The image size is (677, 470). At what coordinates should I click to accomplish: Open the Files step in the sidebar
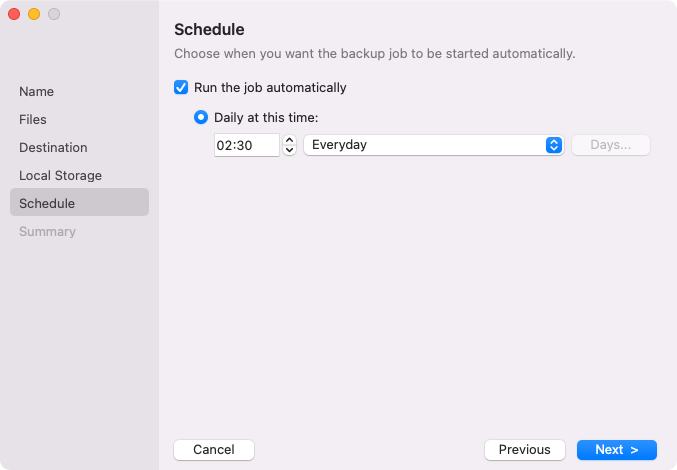pyautogui.click(x=33, y=119)
